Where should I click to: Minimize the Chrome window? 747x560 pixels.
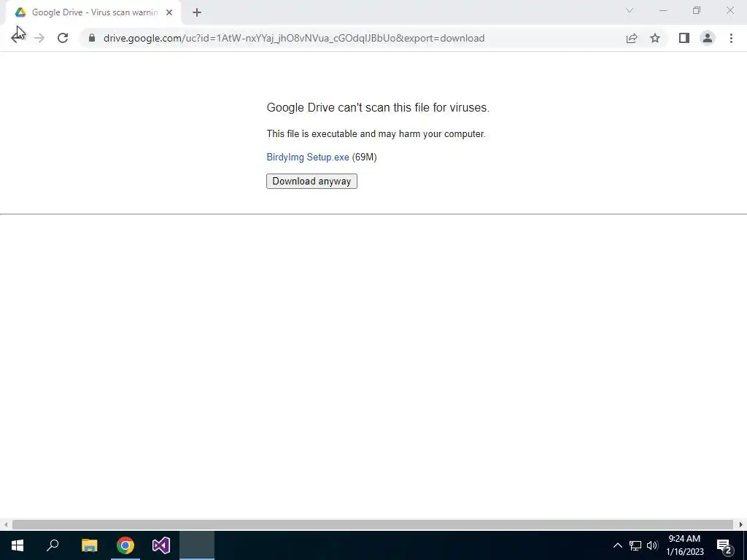(663, 10)
